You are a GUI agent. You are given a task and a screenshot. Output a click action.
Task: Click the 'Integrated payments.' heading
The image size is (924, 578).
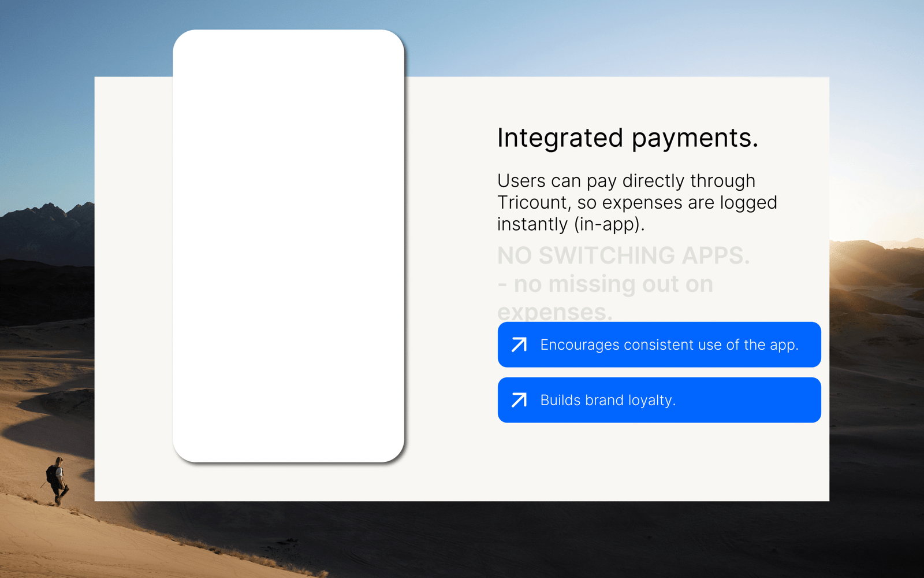point(627,138)
